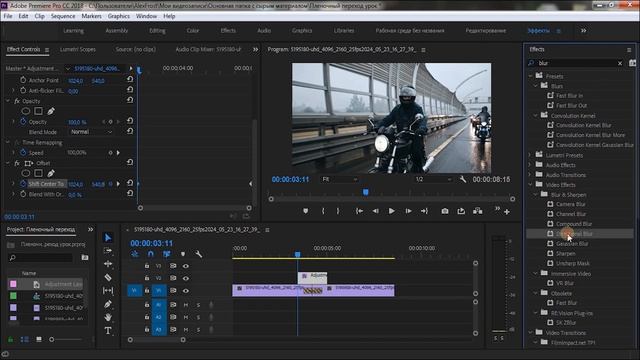This screenshot has width=640, height=360.
Task: Switch to Lumetri Scopes tab
Action: 78,49
